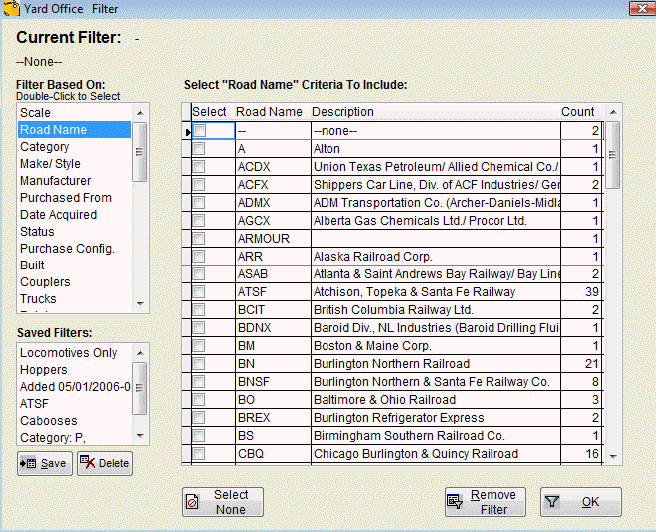This screenshot has width=656, height=532.
Task: Pick Make/ Style filter criterion
Action: [x=74, y=164]
